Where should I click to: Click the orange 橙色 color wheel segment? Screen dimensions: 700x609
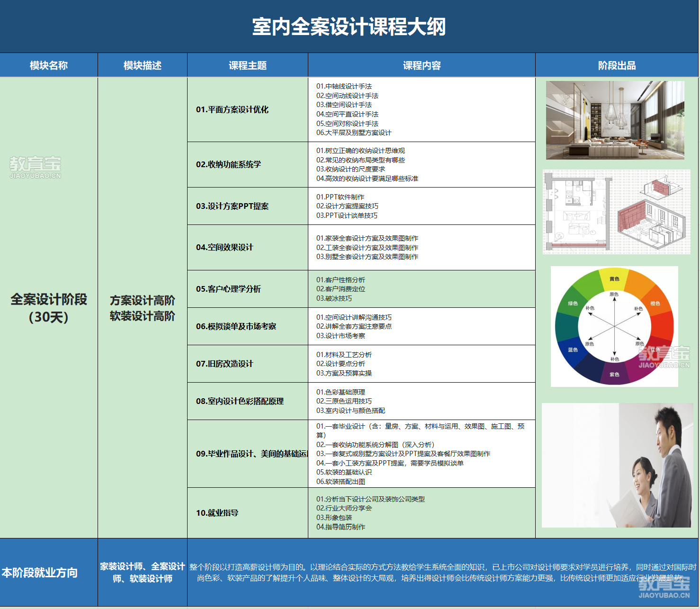tap(655, 303)
